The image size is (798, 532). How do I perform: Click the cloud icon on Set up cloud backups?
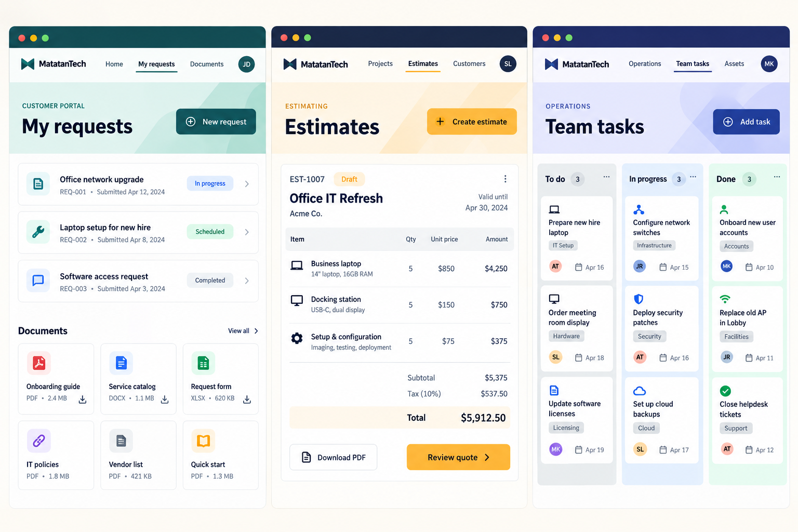[x=640, y=391]
